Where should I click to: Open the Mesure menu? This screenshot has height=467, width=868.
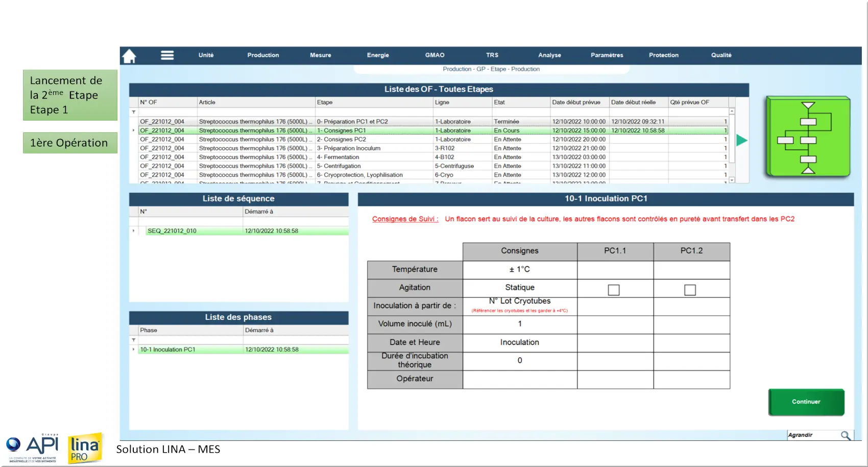(320, 55)
